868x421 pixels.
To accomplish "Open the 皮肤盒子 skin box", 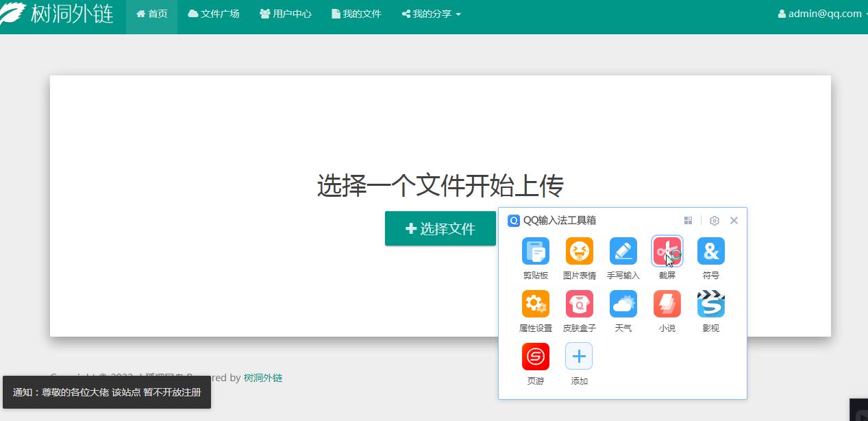I will coord(580,304).
